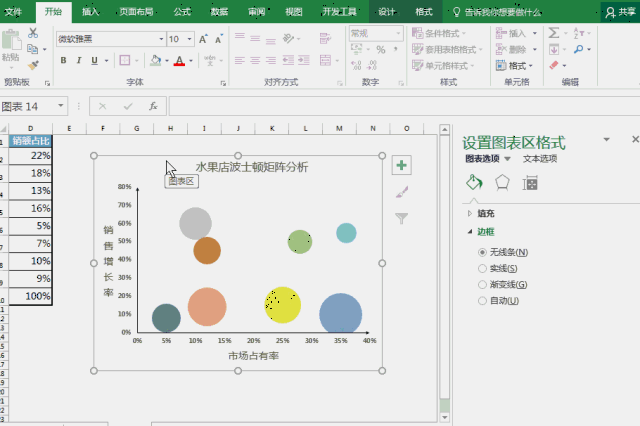Open the font size dropdown
This screenshot has width=640, height=426.
pyautogui.click(x=189, y=39)
